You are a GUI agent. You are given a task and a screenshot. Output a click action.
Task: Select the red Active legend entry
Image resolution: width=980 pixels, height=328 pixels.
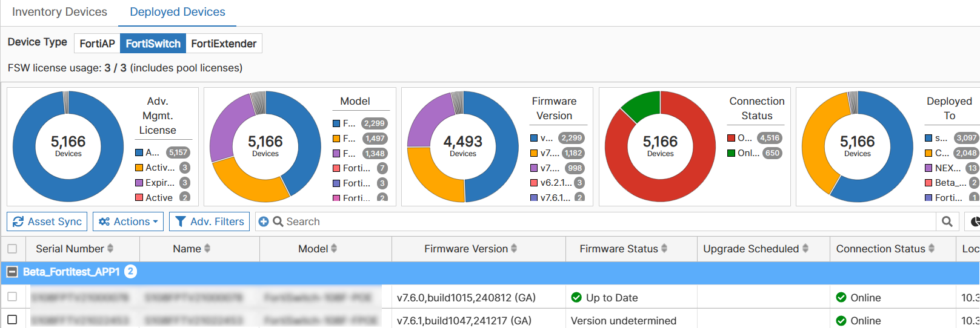click(x=162, y=197)
